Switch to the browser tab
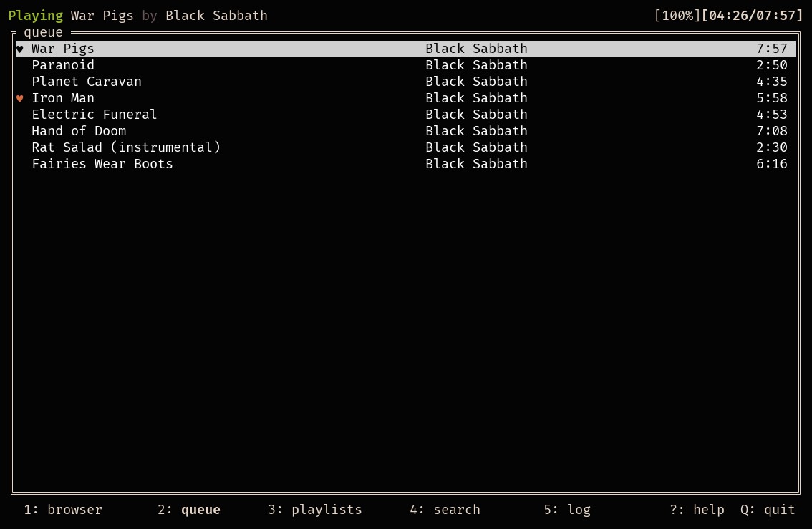Screen dimensions: 812x529 [63, 510]
